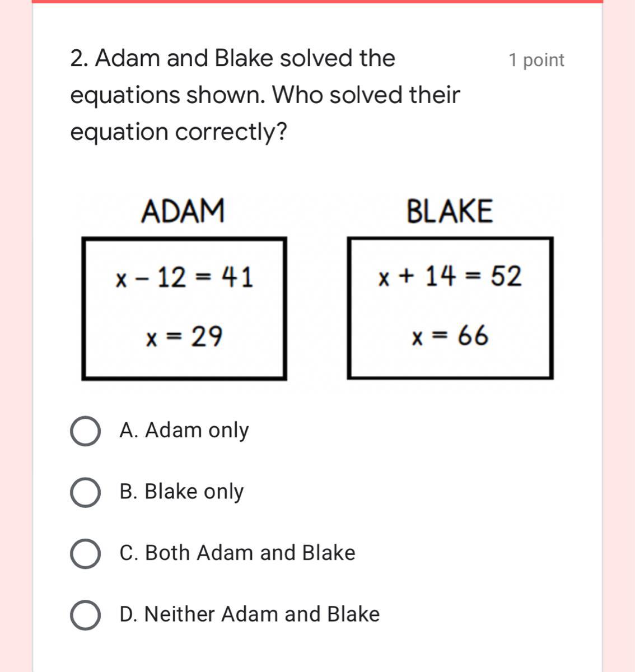Click the red bar atop the form card
Screen dimensions: 635x672
tap(317, 2)
